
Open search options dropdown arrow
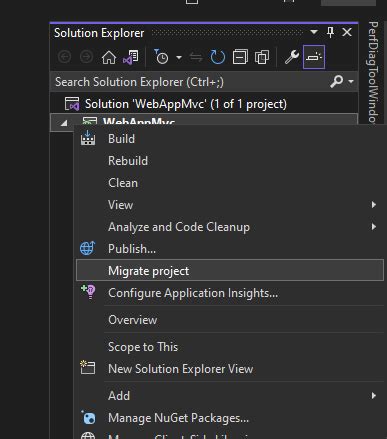351,81
